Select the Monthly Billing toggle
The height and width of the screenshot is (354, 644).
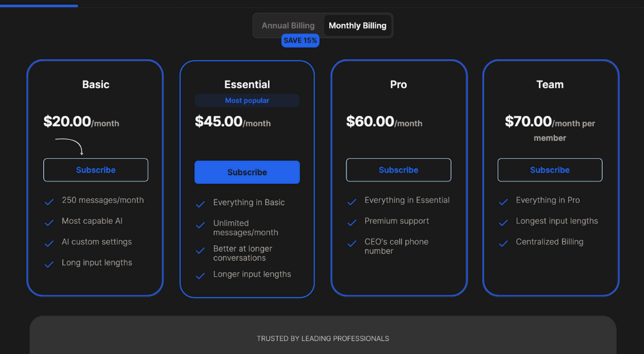click(x=357, y=26)
